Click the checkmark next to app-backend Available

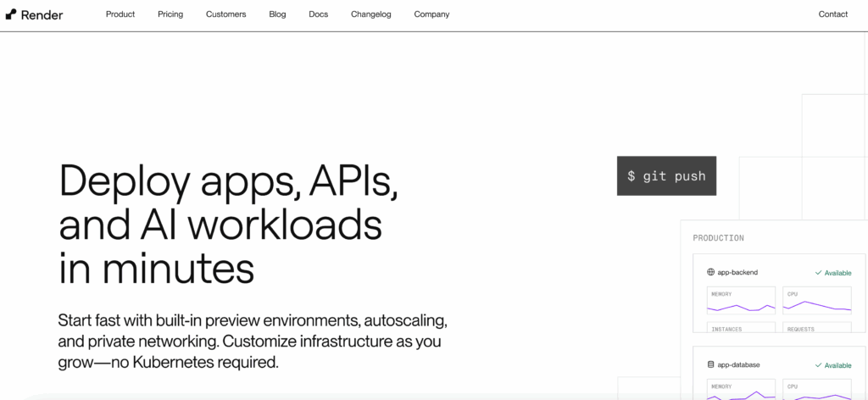(818, 273)
